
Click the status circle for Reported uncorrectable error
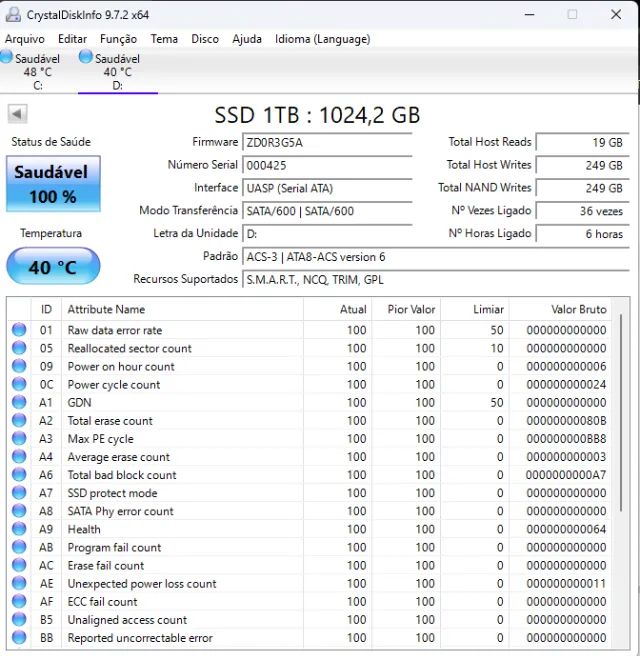pos(19,637)
